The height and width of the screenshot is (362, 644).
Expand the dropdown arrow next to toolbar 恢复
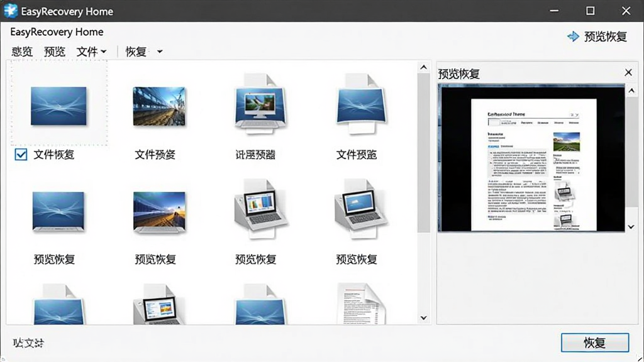(x=160, y=52)
